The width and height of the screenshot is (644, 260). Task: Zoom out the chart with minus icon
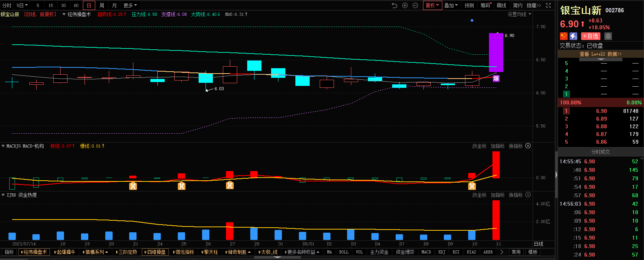415,5
